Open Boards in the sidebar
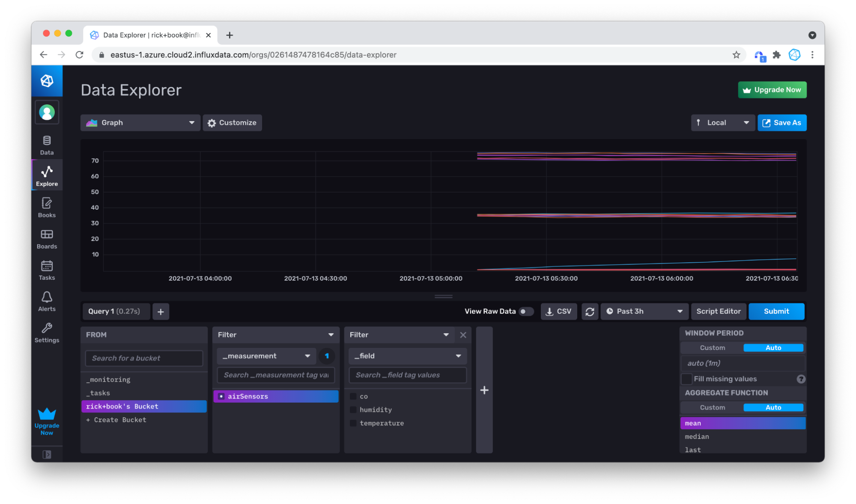856x504 pixels. tap(47, 239)
